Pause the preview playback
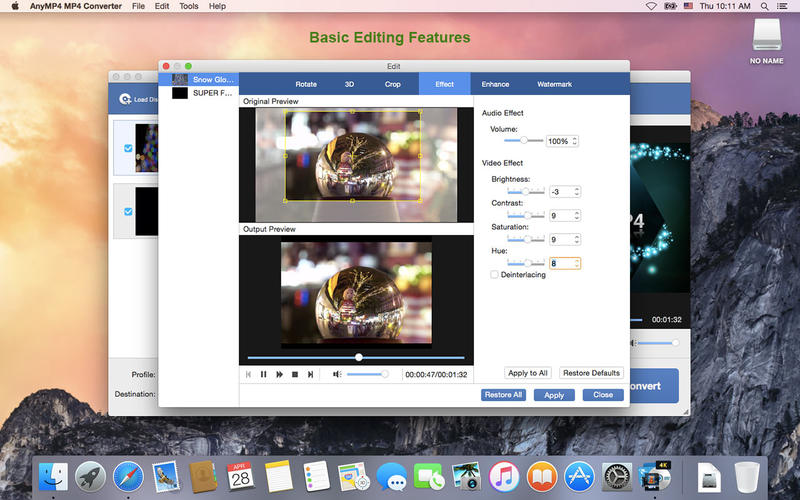800x500 pixels. pyautogui.click(x=264, y=374)
